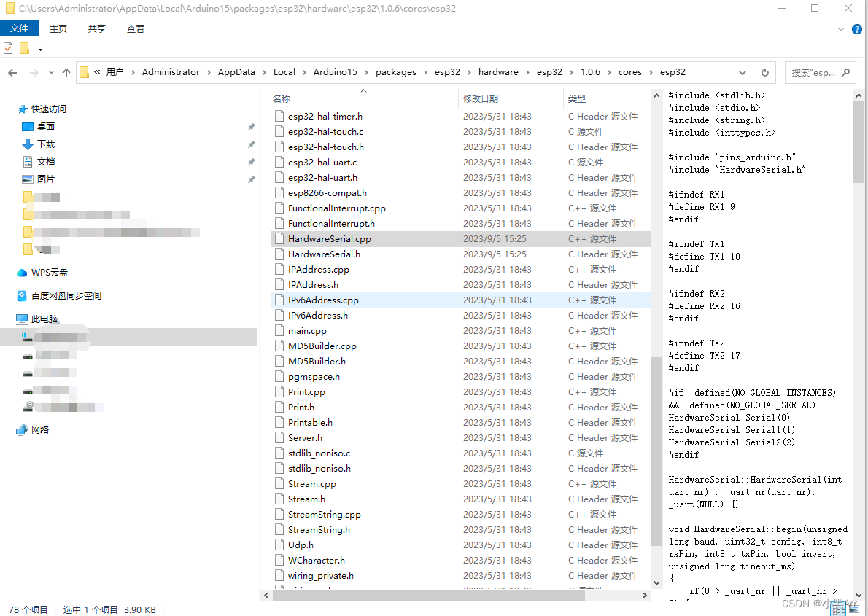Click the file icon of StreamString.h
Screen dimensions: 868x616
pos(279,530)
